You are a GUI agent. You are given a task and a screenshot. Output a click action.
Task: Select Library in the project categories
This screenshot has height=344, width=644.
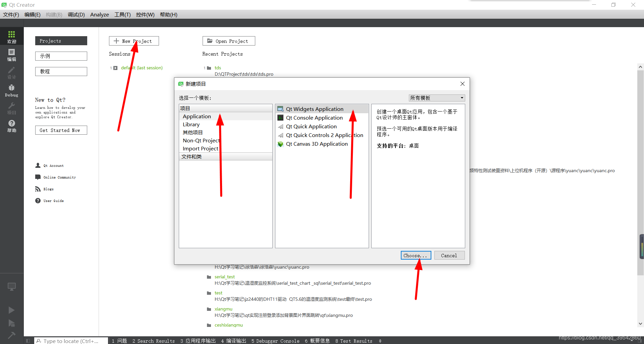(x=226, y=124)
